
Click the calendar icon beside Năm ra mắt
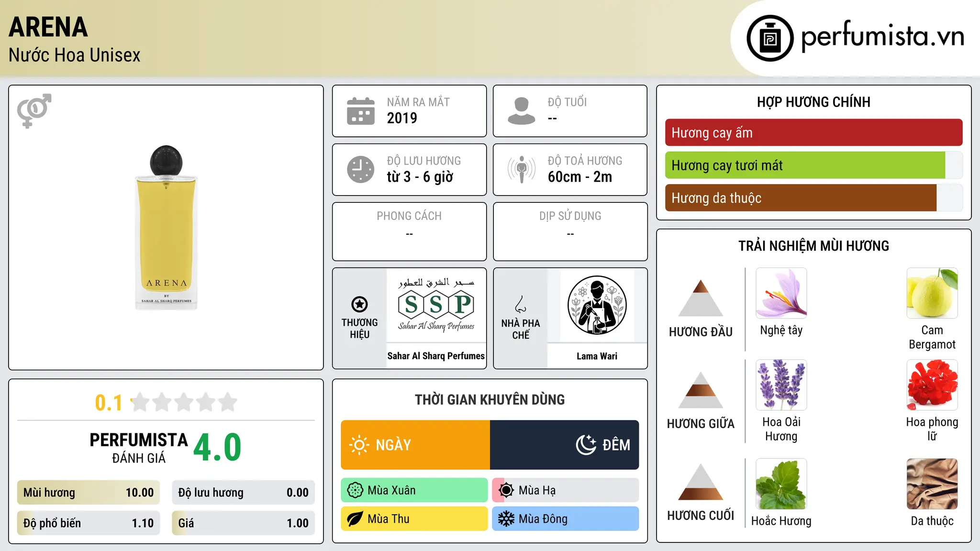(x=361, y=111)
